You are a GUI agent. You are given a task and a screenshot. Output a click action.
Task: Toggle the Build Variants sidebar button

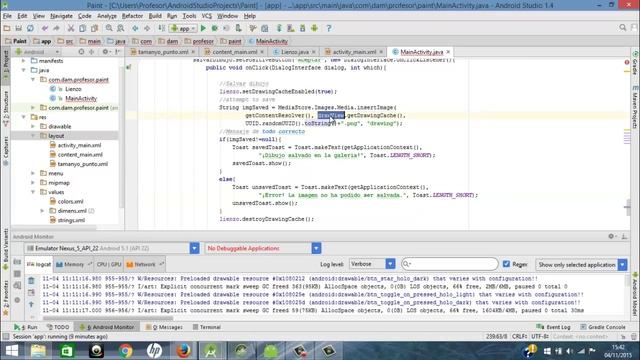point(6,249)
